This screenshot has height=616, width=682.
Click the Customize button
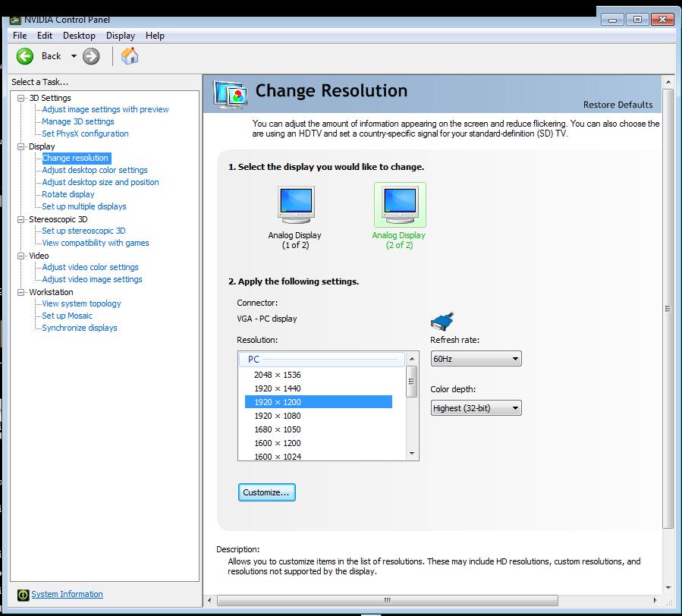[266, 492]
